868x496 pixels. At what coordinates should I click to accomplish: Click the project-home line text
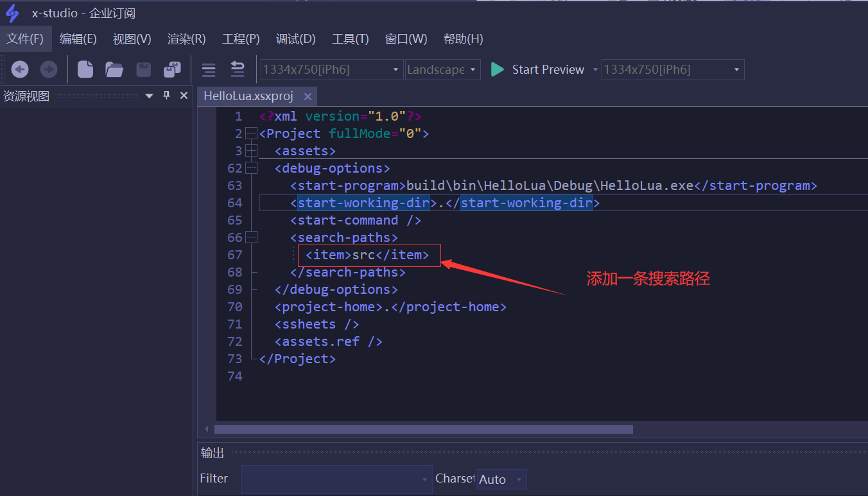coord(390,307)
